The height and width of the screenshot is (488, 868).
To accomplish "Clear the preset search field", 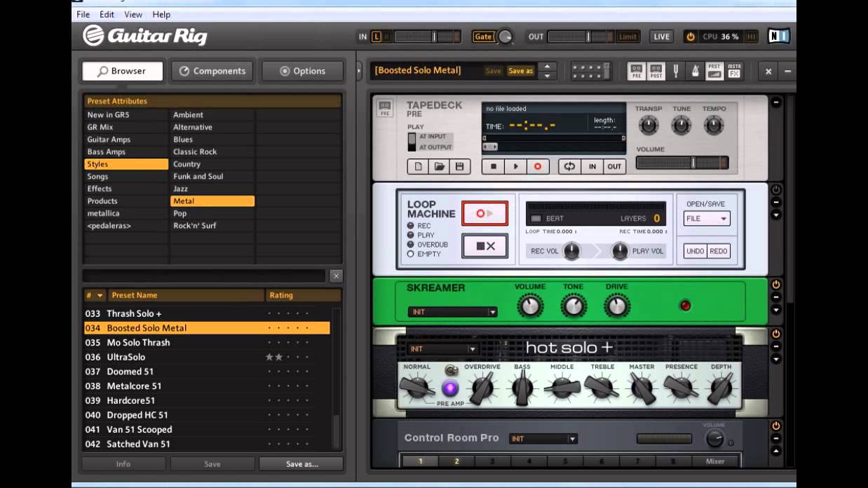I will click(x=336, y=276).
